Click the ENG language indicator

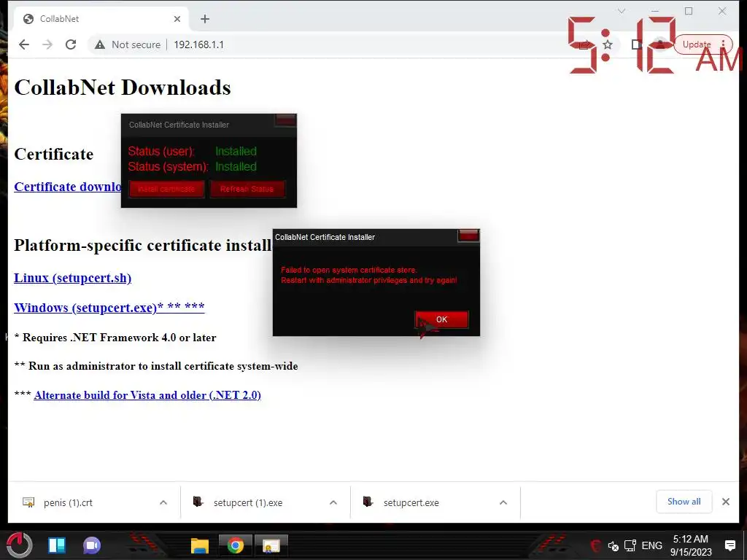pos(651,545)
